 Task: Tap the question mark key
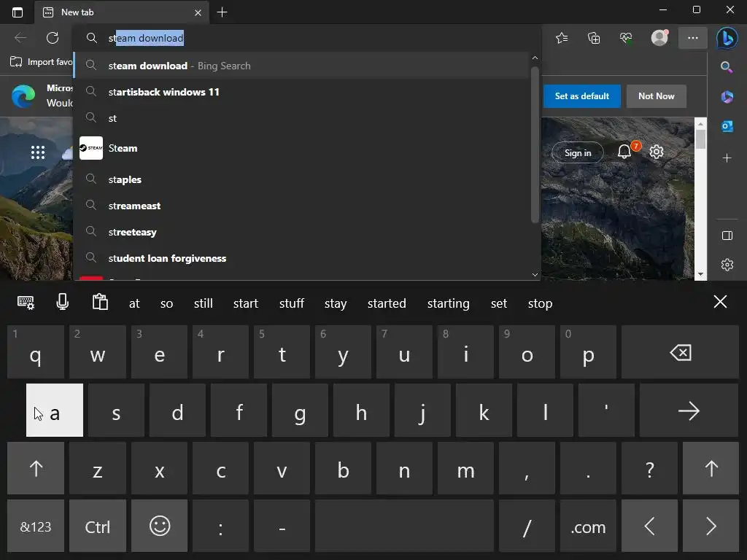click(x=649, y=469)
